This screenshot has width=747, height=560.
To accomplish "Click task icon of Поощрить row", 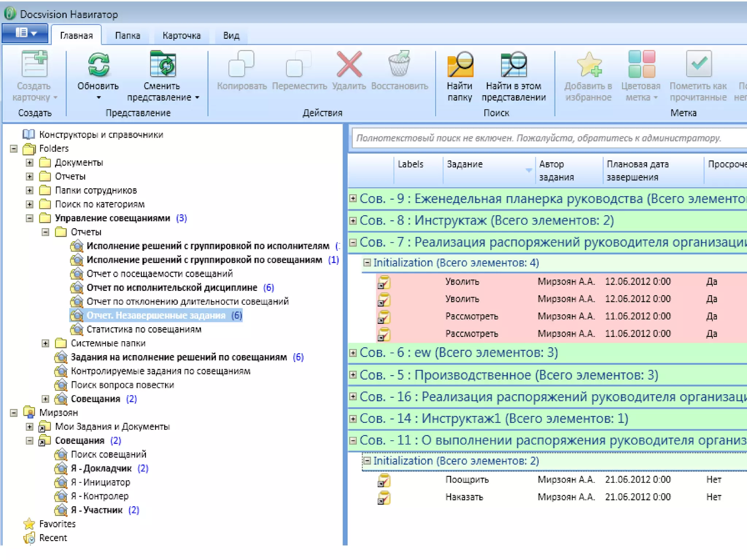I will (x=384, y=481).
